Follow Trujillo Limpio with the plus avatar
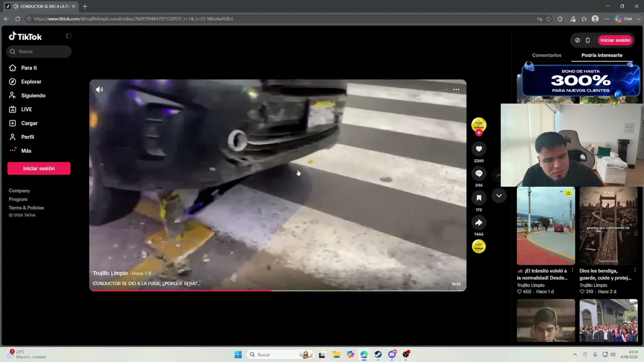Viewport: 644px width, 362px height. click(479, 133)
